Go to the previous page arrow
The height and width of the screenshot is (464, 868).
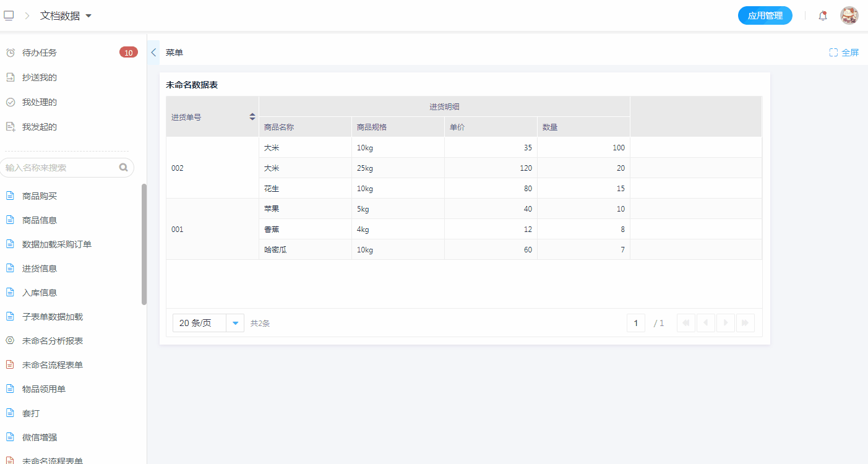[x=706, y=323]
